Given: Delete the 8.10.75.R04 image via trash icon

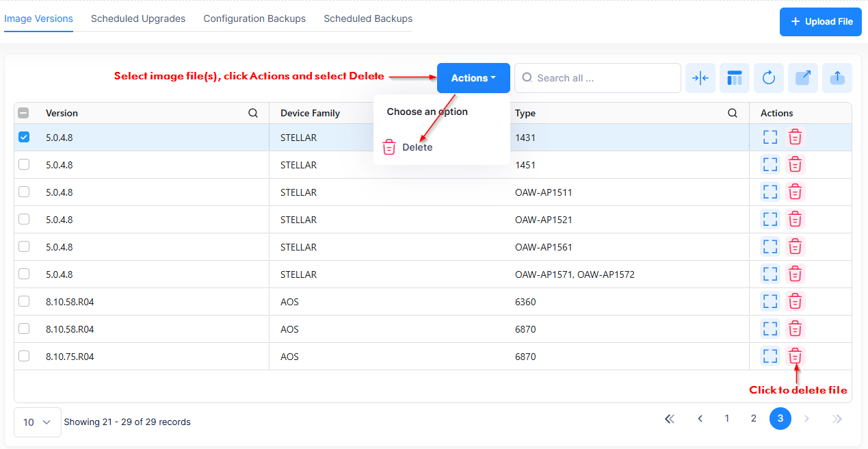Looking at the screenshot, I should [795, 356].
